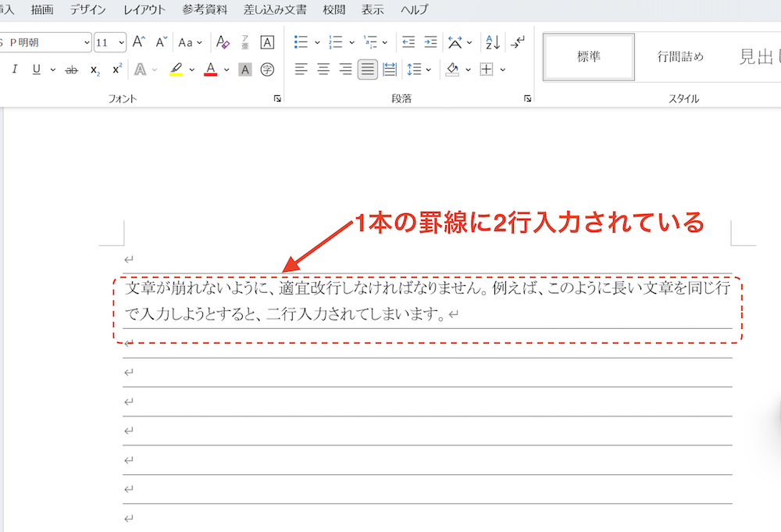Open レイアウト tab
Image resolution: width=781 pixels, height=532 pixels.
tap(144, 9)
